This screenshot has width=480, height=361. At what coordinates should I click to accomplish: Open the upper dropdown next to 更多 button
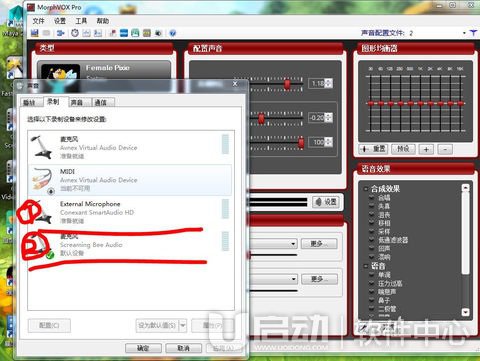(x=293, y=244)
